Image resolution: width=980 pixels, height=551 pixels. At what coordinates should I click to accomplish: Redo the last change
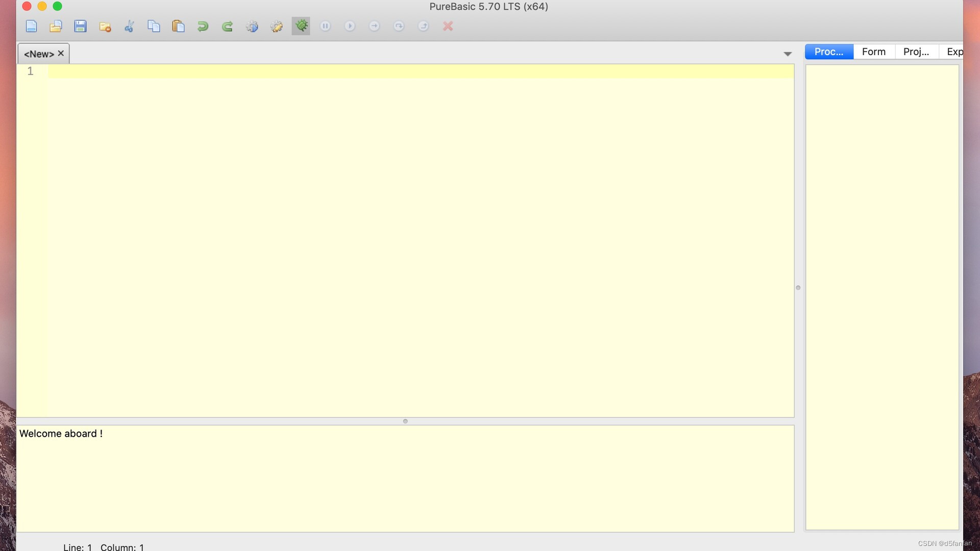pyautogui.click(x=227, y=26)
